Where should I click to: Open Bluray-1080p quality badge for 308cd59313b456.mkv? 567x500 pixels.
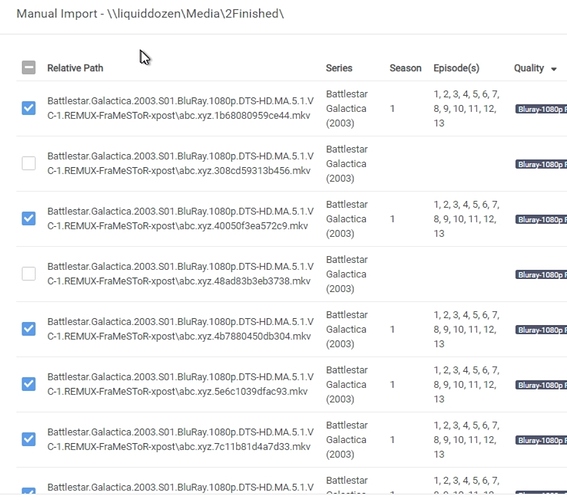tap(541, 164)
